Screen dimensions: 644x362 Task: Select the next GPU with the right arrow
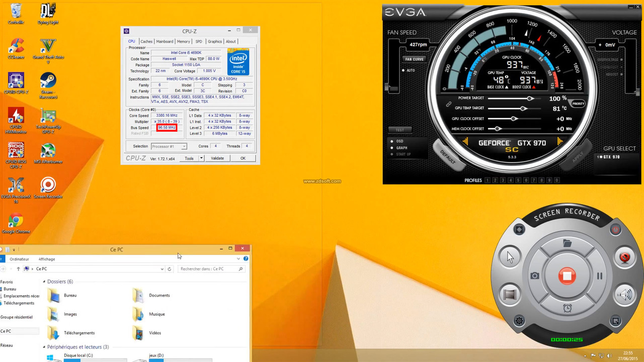click(559, 143)
